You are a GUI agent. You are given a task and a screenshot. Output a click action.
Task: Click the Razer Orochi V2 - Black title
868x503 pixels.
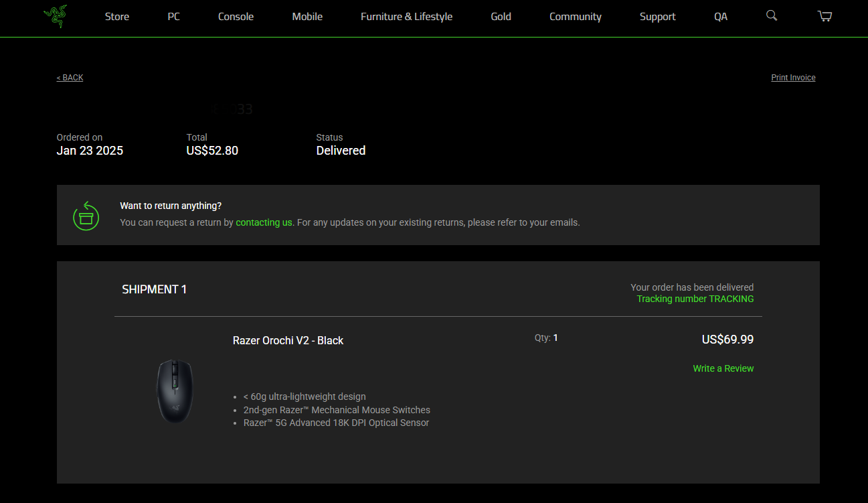point(288,340)
